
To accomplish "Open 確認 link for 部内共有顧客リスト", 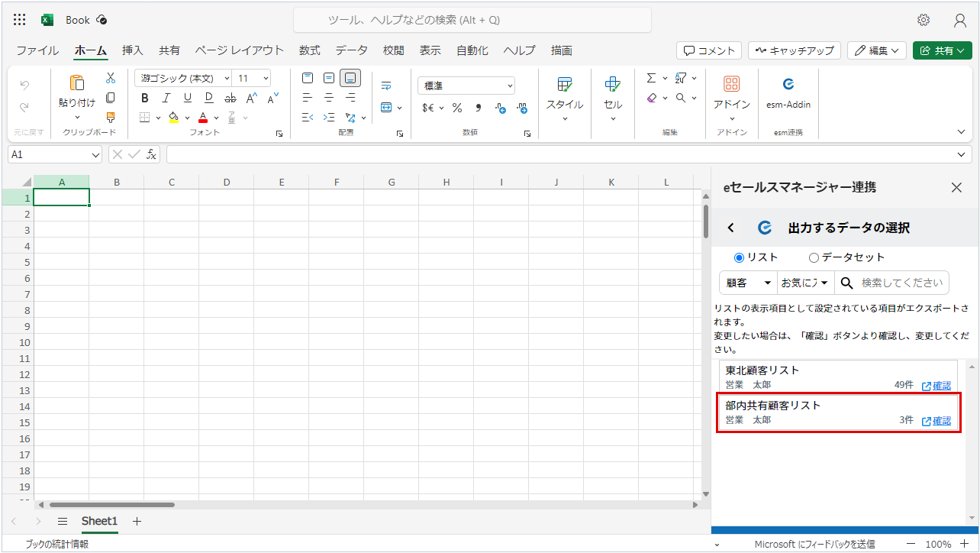I will (936, 421).
